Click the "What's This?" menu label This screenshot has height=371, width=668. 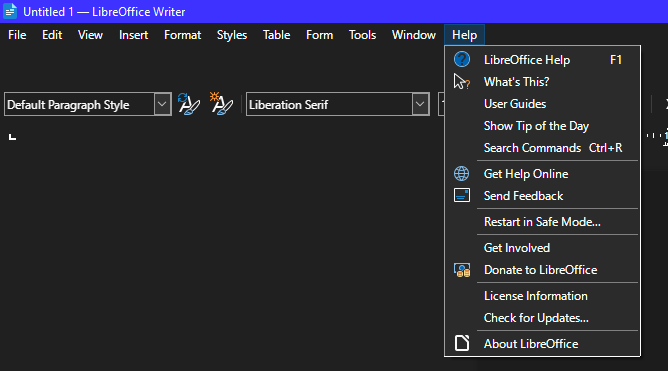[x=516, y=82]
